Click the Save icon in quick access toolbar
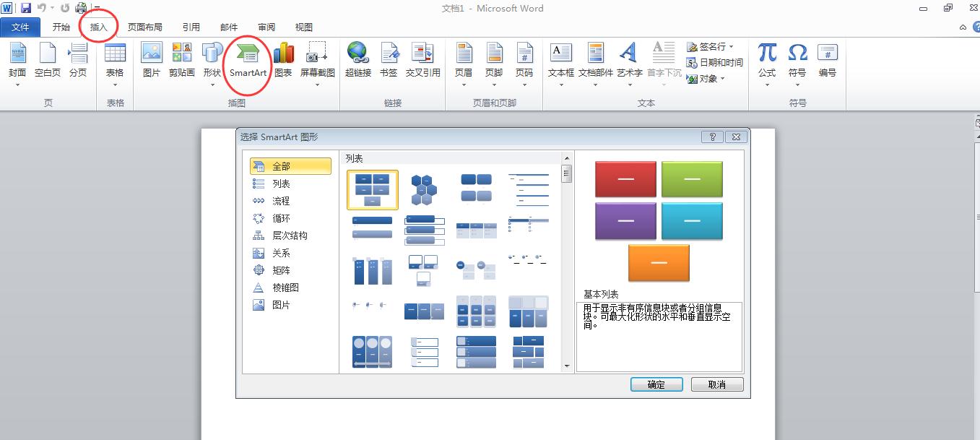Viewport: 980px width, 440px height. (x=26, y=8)
